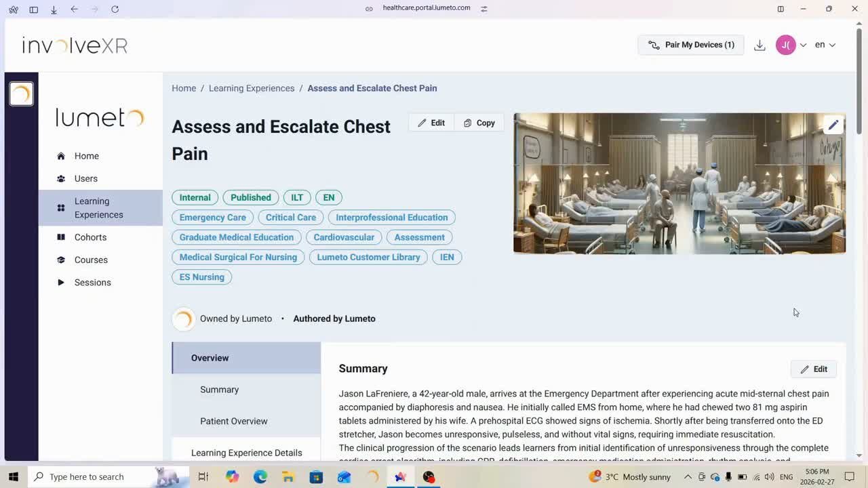This screenshot has height=488, width=868.
Task: Follow the Home breadcrumb link
Action: click(x=184, y=88)
